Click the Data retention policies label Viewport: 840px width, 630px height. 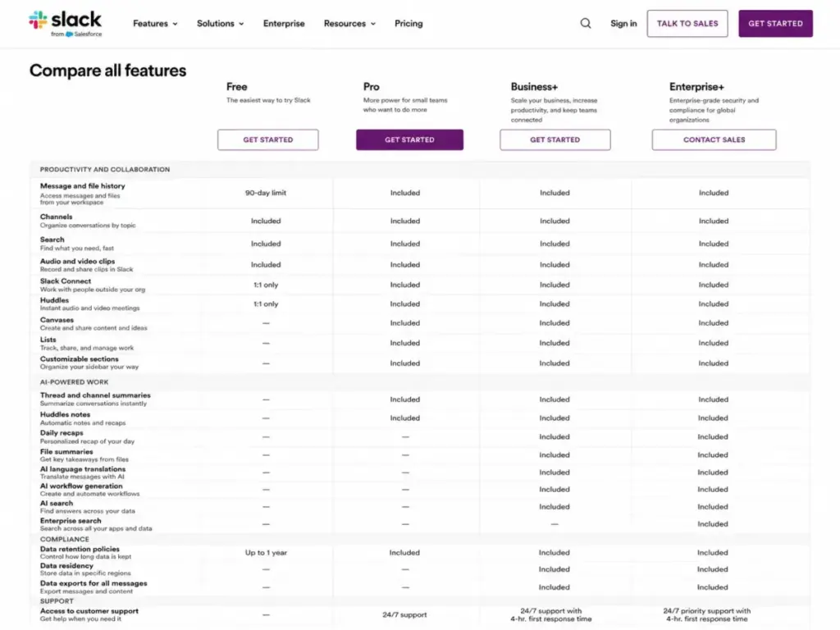click(x=80, y=549)
